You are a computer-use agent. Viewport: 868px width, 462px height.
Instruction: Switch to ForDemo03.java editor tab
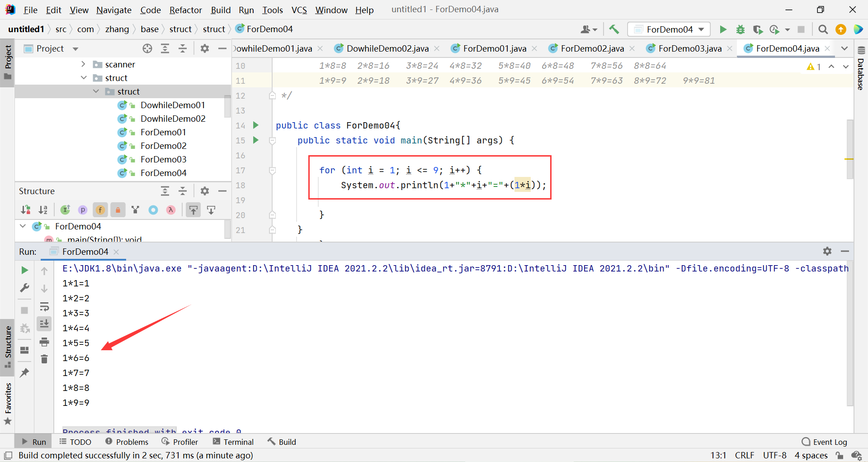[689, 48]
